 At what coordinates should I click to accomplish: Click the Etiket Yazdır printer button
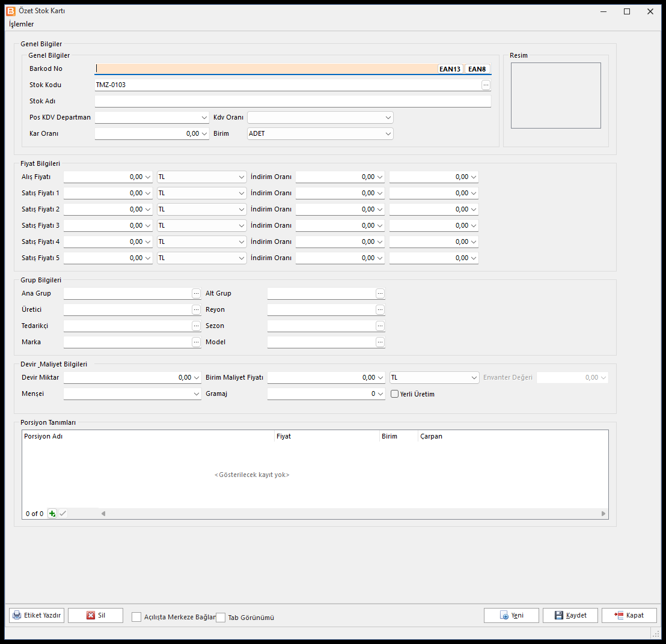coord(37,615)
